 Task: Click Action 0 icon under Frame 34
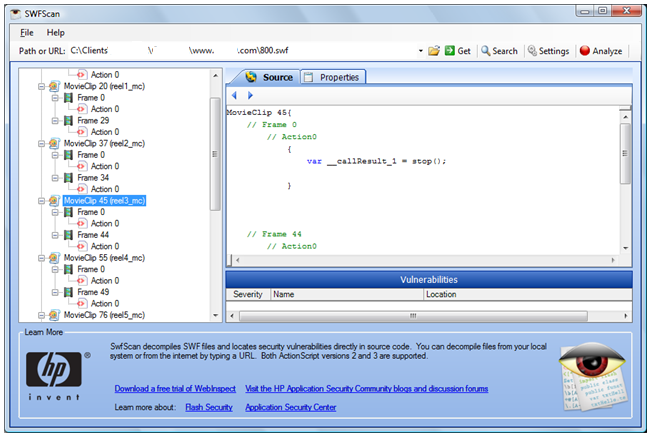click(81, 189)
